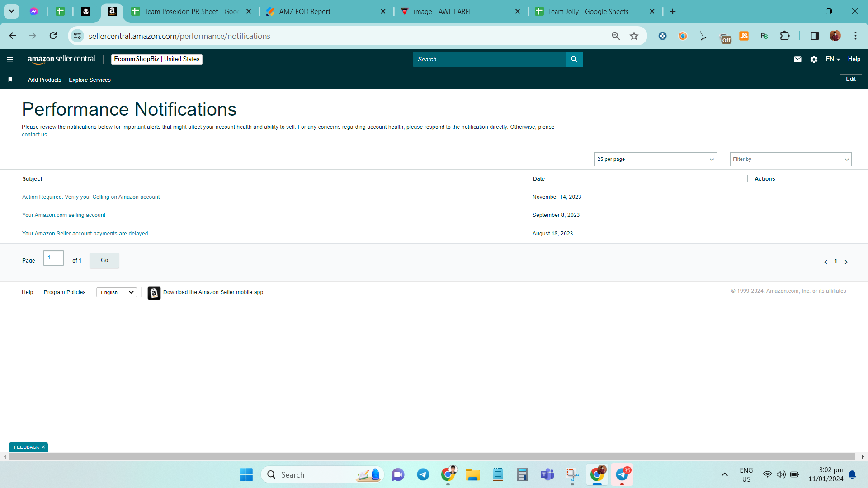This screenshot has height=488, width=868.
Task: Open a new browser tab with plus button
Action: point(673,11)
